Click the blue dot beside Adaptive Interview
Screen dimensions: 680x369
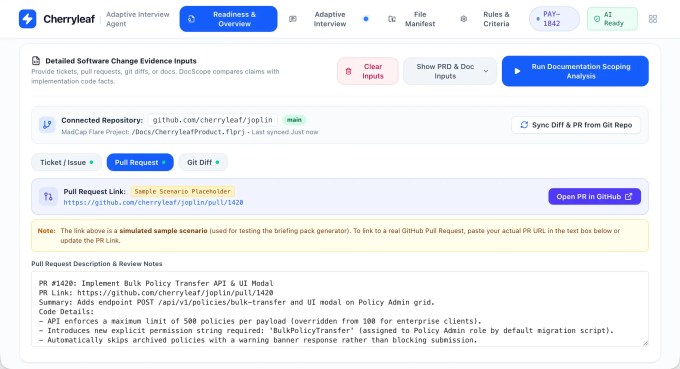[x=366, y=19]
